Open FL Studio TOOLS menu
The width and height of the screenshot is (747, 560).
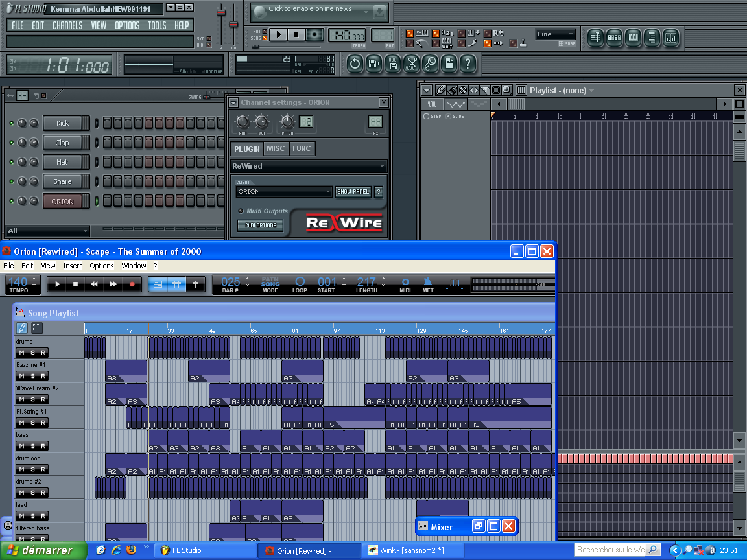click(157, 25)
